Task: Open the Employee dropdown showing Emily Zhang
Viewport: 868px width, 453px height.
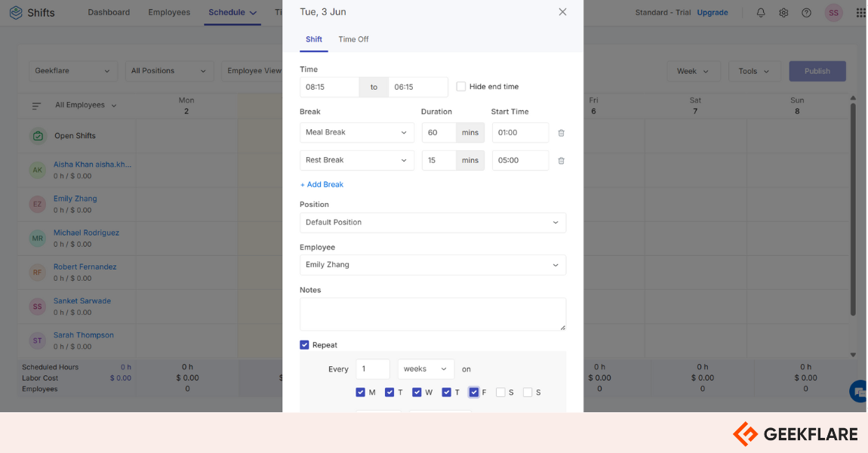Action: pyautogui.click(x=432, y=264)
